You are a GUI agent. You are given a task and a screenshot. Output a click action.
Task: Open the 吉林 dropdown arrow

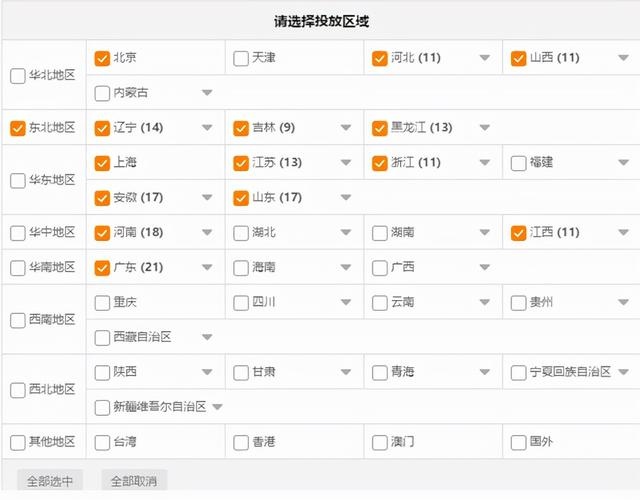pyautogui.click(x=346, y=127)
